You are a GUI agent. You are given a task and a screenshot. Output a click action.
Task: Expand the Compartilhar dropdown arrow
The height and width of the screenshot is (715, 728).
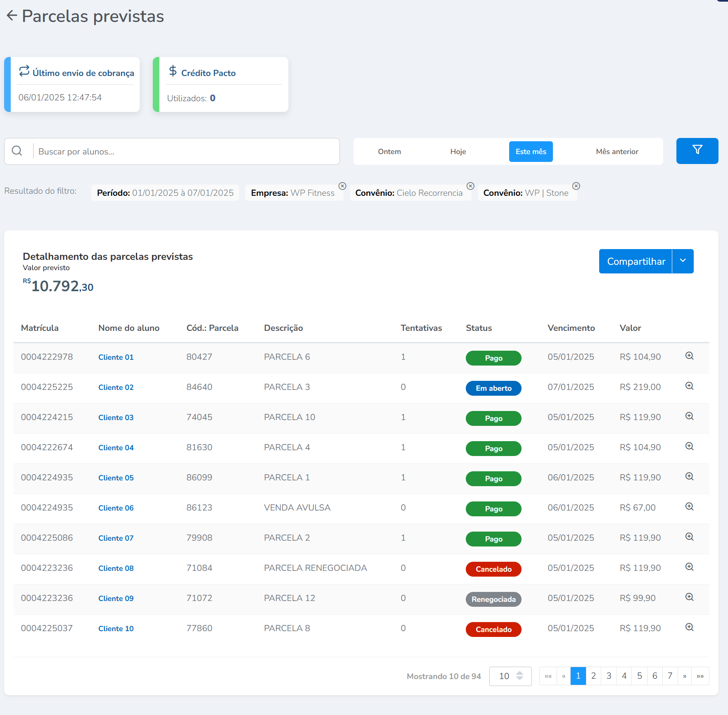point(683,261)
